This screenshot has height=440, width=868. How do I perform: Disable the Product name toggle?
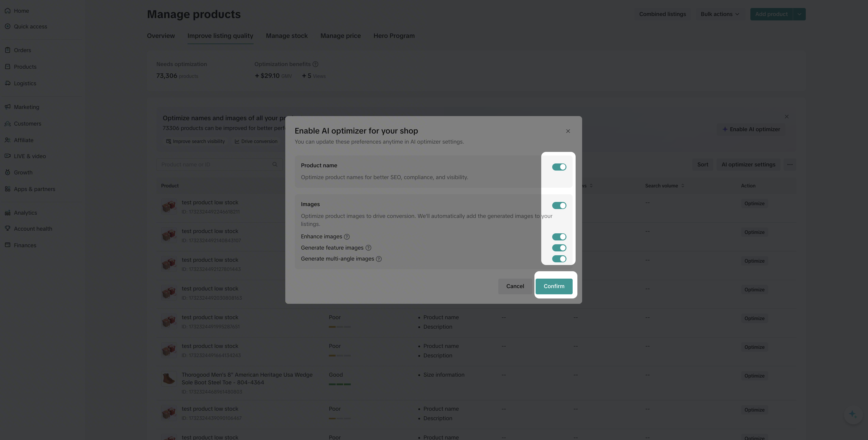[559, 167]
